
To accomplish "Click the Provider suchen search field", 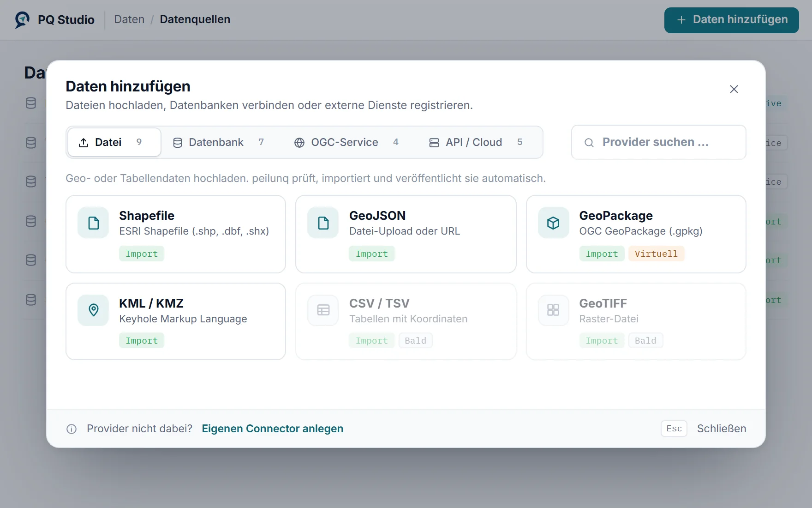I will (659, 142).
